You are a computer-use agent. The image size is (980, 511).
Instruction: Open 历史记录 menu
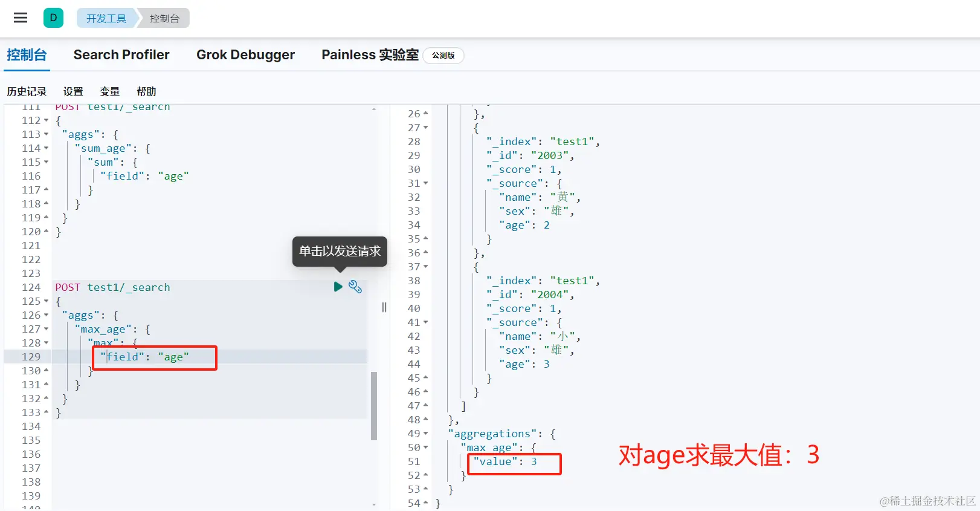(27, 91)
